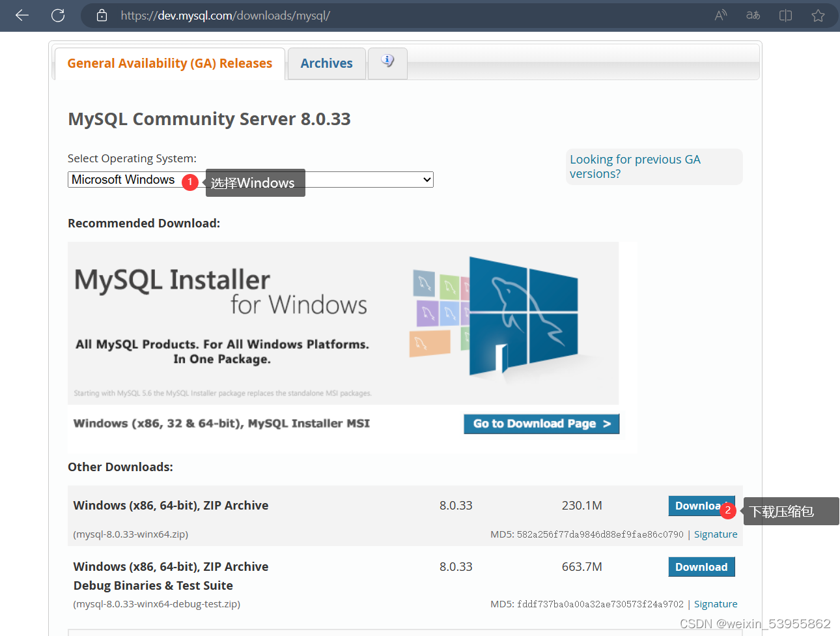Open the read aloud icon in address bar
Screen dimensions: 840x636
pos(720,15)
